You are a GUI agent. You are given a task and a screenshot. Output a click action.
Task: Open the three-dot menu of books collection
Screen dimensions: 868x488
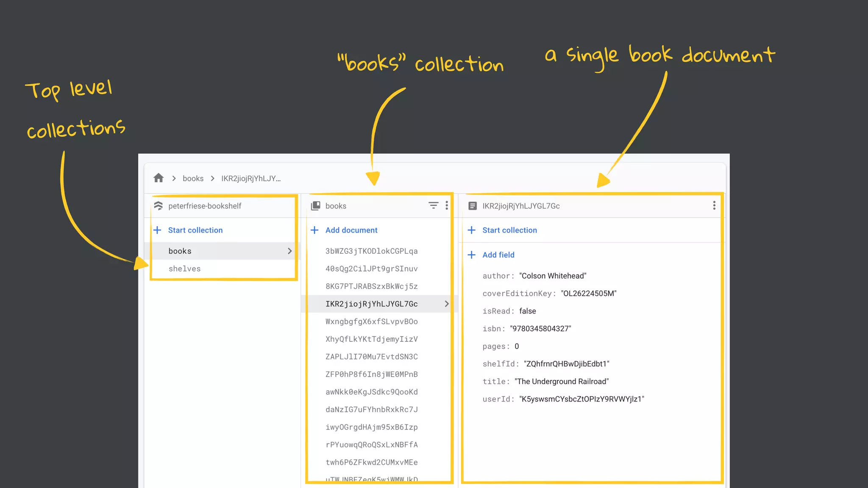(x=447, y=205)
